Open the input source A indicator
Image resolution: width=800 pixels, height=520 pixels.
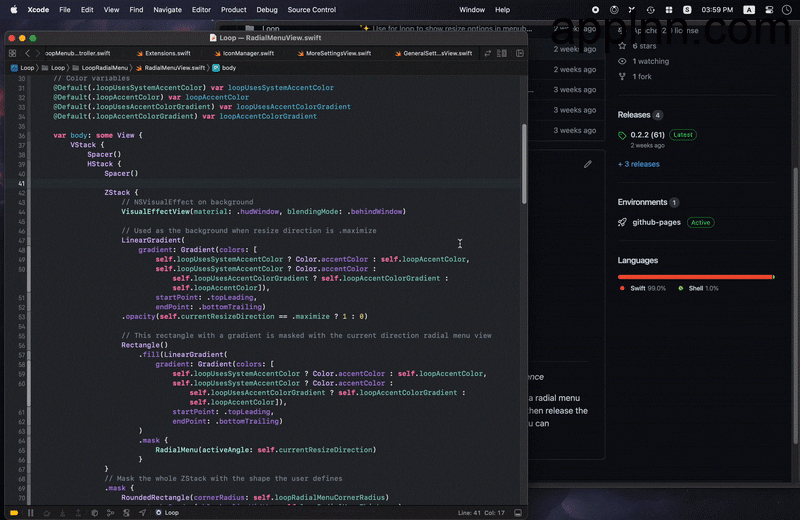749,10
